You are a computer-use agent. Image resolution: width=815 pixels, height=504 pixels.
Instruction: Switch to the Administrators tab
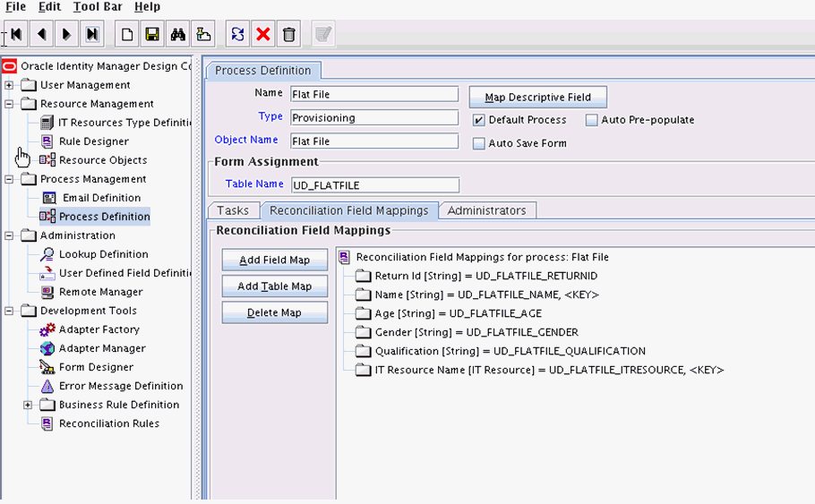487,210
